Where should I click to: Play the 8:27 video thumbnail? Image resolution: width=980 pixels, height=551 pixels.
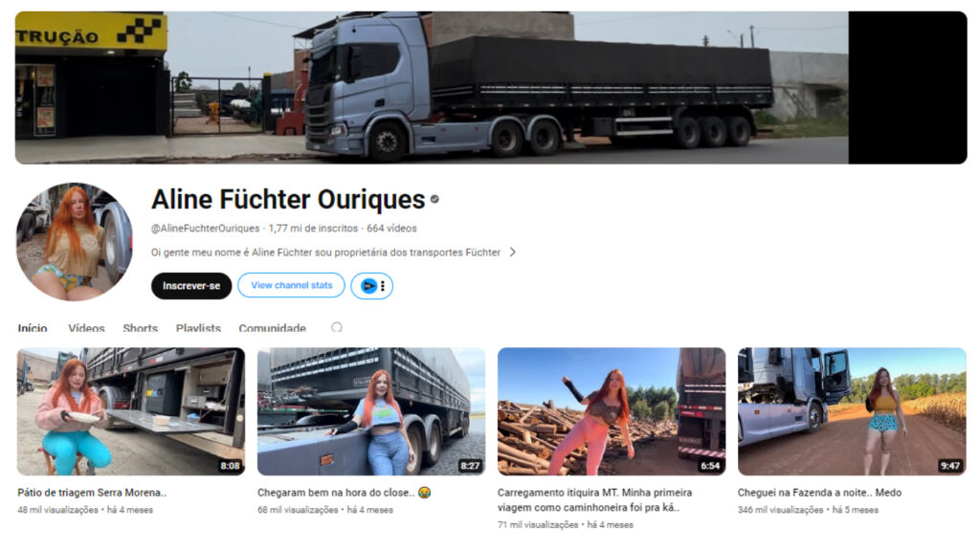coord(371,411)
